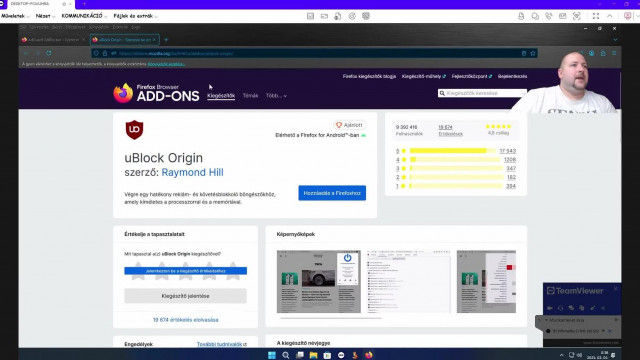The width and height of the screenshot is (640, 360).
Task: Click Firefox icon in Windows taskbar
Action: [x=369, y=355]
